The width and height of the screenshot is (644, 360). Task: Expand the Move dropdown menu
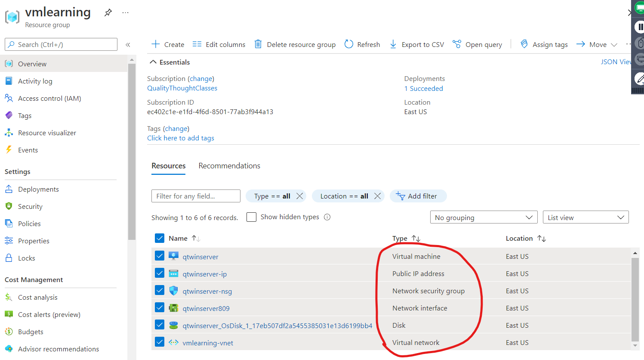coord(597,44)
